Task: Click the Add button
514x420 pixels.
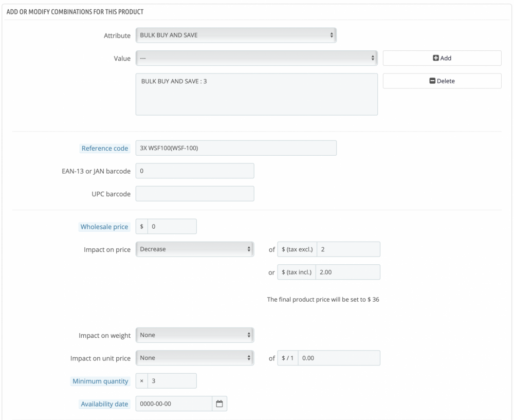Action: click(442, 58)
